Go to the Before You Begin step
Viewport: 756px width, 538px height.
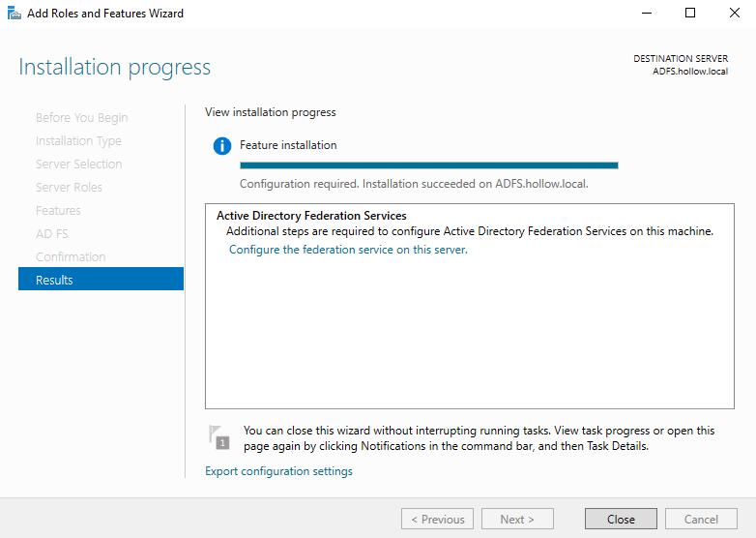click(x=81, y=118)
